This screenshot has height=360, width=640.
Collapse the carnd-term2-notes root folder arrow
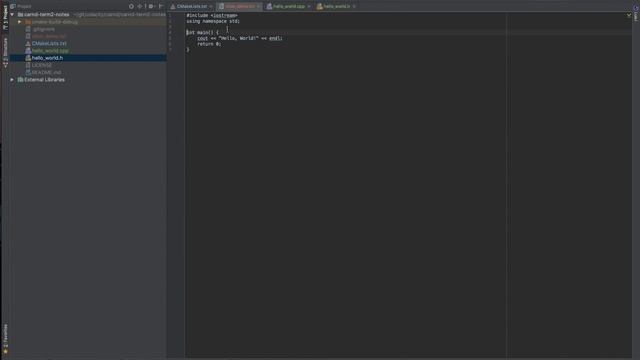(12, 14)
